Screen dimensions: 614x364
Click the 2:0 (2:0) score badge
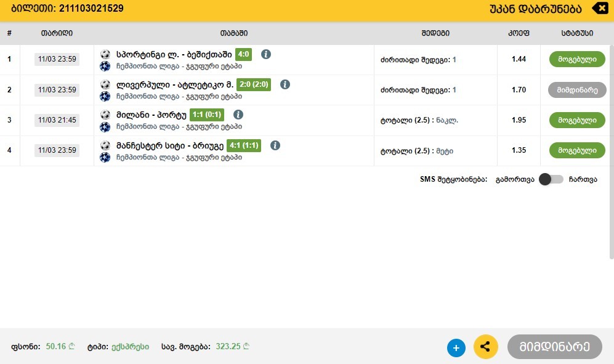point(254,84)
